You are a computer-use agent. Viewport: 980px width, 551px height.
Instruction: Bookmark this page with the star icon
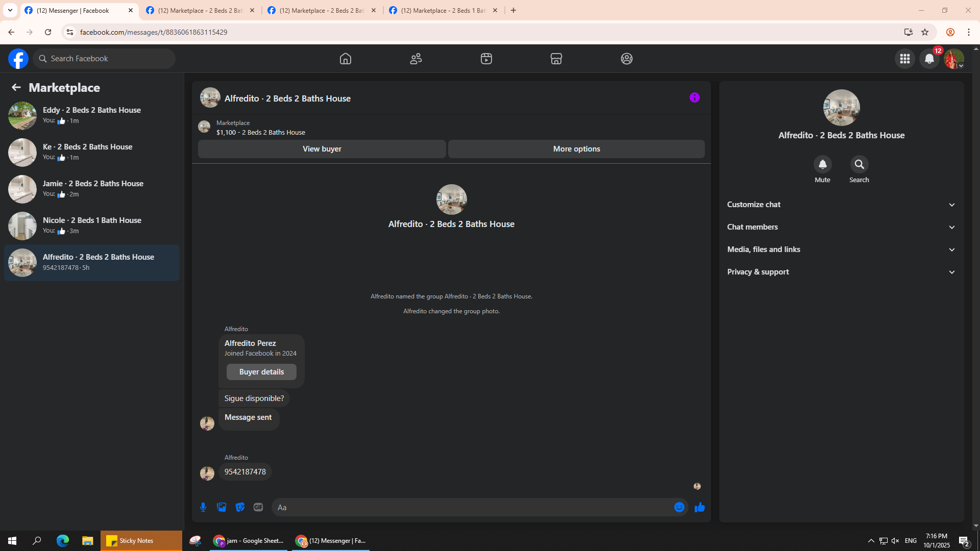pos(925,32)
